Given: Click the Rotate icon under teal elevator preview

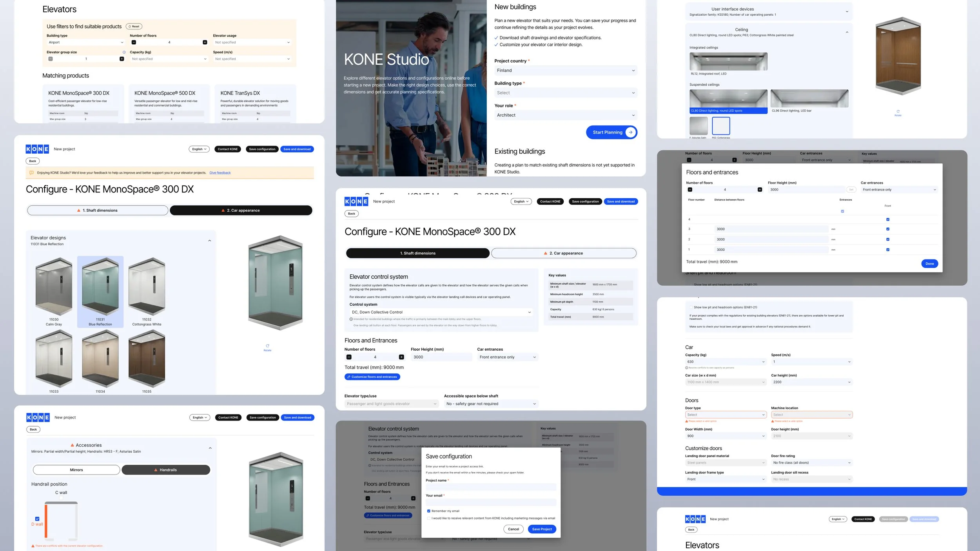Looking at the screenshot, I should 267,346.
